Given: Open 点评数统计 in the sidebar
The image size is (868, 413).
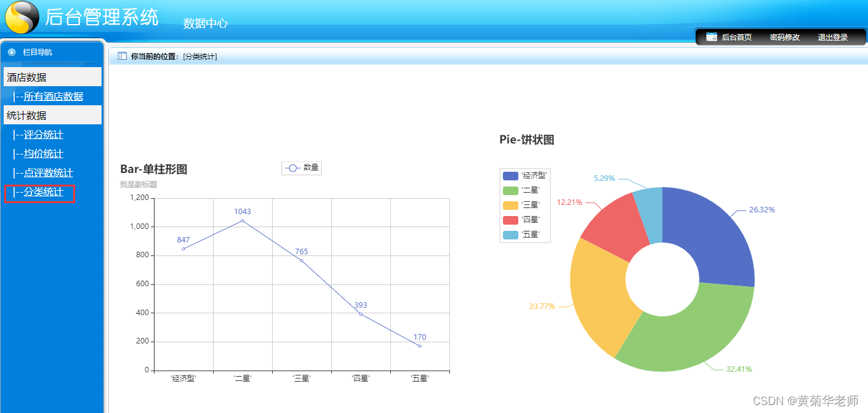Looking at the screenshot, I should pos(48,173).
